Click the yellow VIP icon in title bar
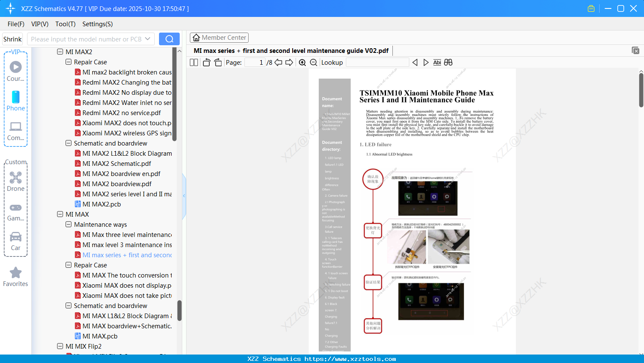Viewport: 644px width, 363px height. click(x=591, y=8)
